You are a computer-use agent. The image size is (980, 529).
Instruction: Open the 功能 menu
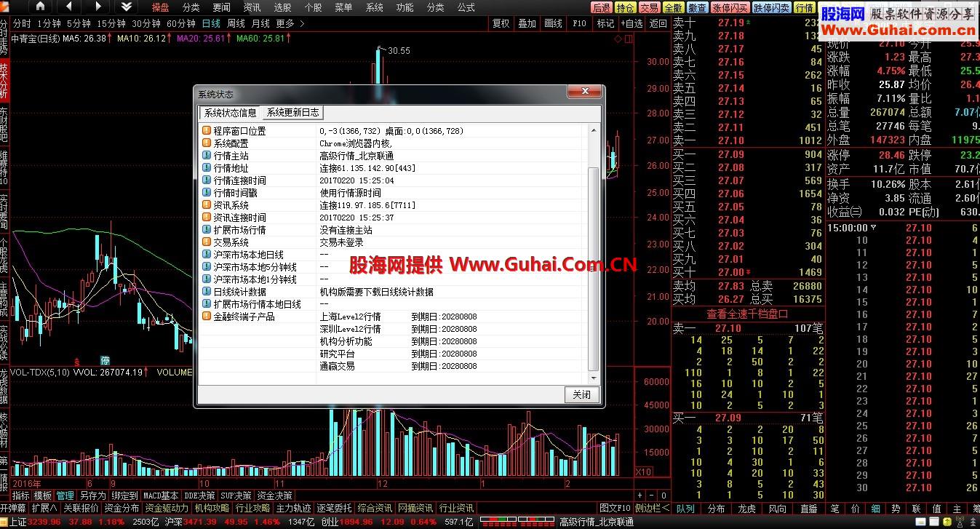pyautogui.click(x=405, y=7)
